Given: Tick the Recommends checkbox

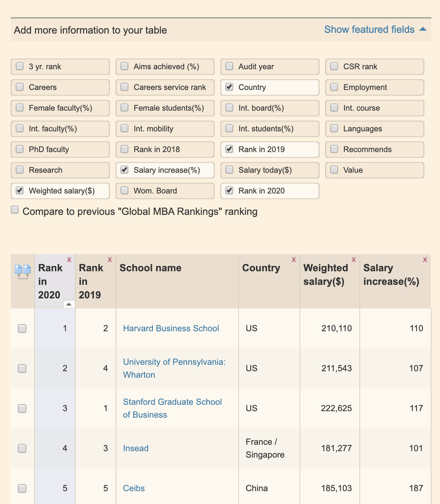Looking at the screenshot, I should pos(334,149).
